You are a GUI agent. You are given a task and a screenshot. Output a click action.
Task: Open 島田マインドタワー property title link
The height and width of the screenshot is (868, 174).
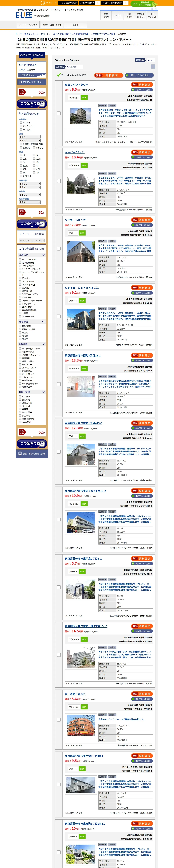tap(76, 85)
